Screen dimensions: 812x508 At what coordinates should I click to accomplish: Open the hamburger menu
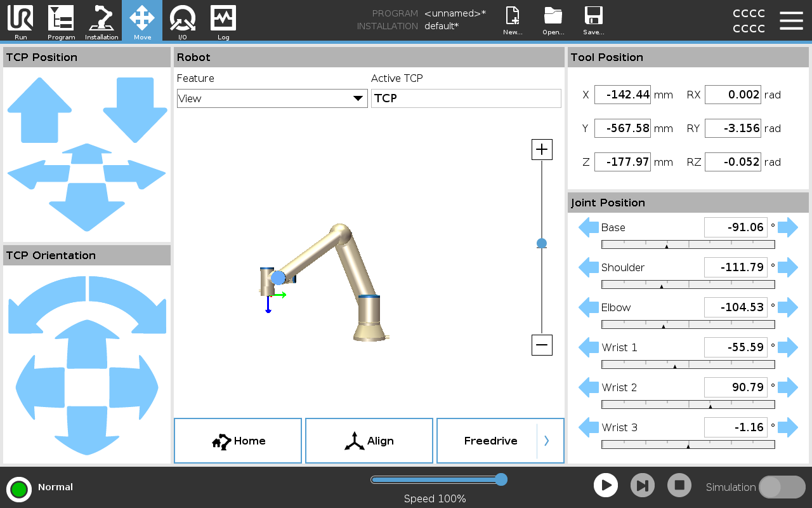(x=791, y=20)
